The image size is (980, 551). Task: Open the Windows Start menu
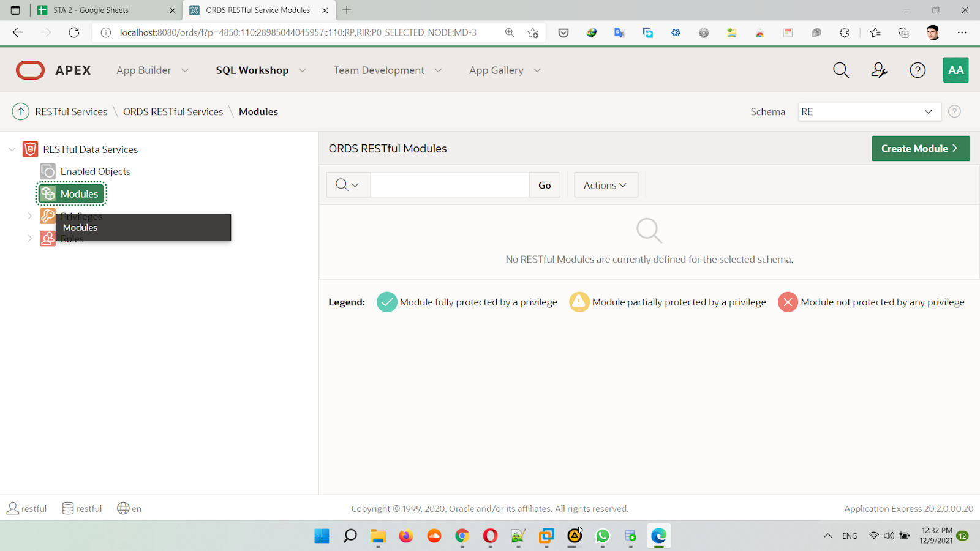click(322, 536)
